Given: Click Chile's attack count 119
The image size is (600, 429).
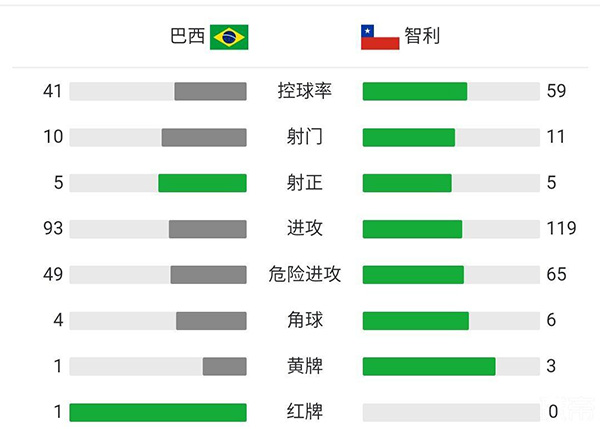Looking at the screenshot, I should coord(560,229).
